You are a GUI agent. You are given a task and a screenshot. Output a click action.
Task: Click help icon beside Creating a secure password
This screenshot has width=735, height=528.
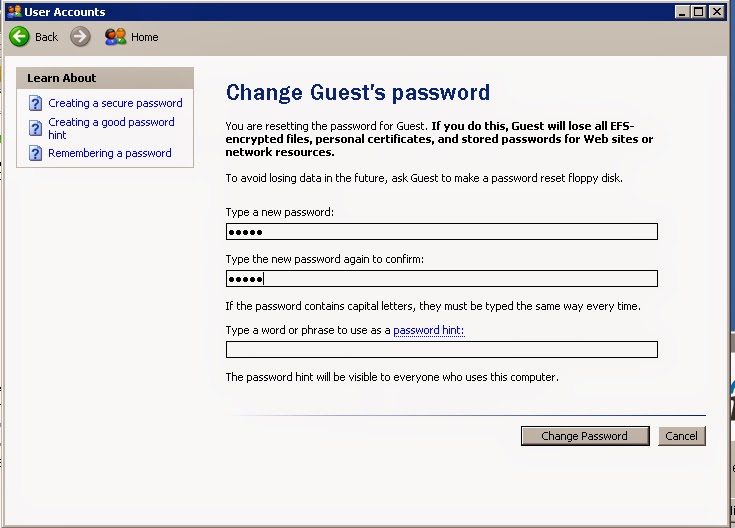(x=36, y=103)
